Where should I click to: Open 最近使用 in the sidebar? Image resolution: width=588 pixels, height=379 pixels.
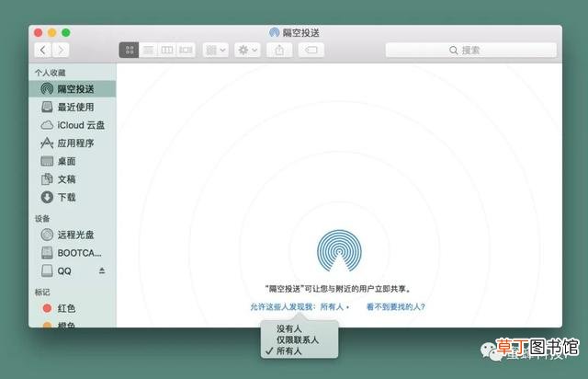[x=73, y=107]
